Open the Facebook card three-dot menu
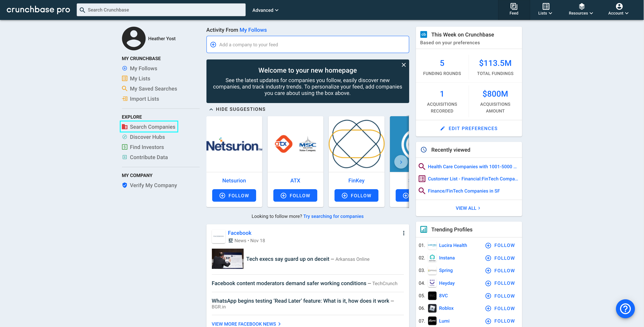 [403, 233]
